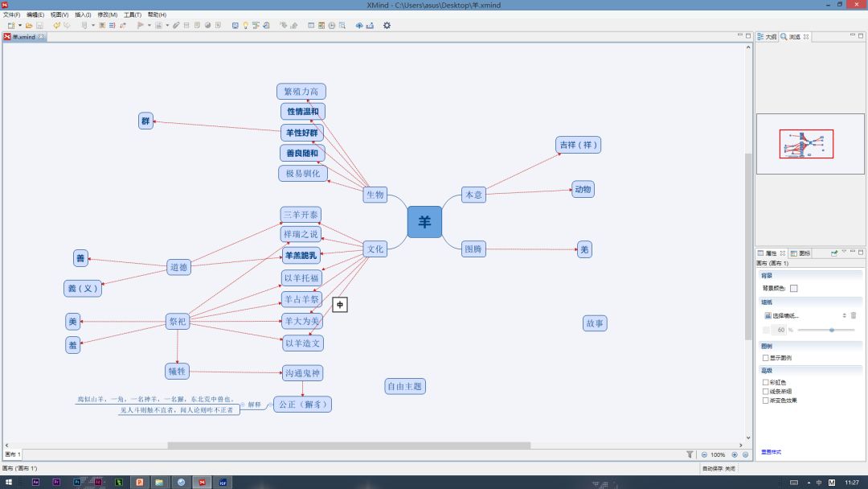The image size is (868, 489).
Task: Click the 重置样式 reset style link
Action: 771,452
